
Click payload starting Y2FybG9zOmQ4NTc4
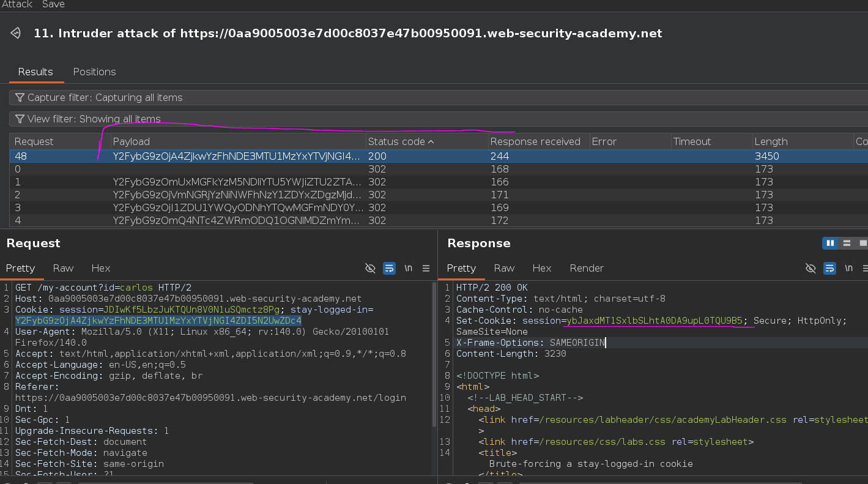[237, 220]
